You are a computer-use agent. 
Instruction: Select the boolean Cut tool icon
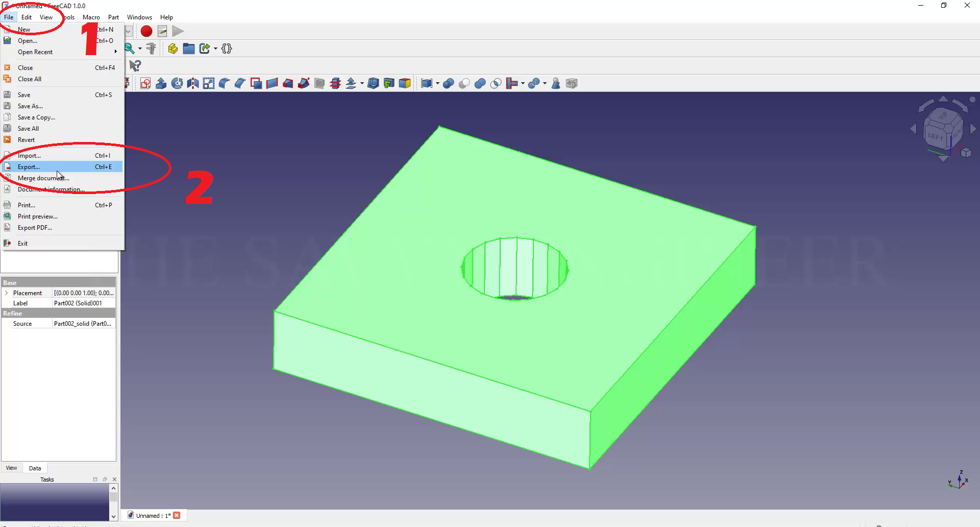click(464, 84)
